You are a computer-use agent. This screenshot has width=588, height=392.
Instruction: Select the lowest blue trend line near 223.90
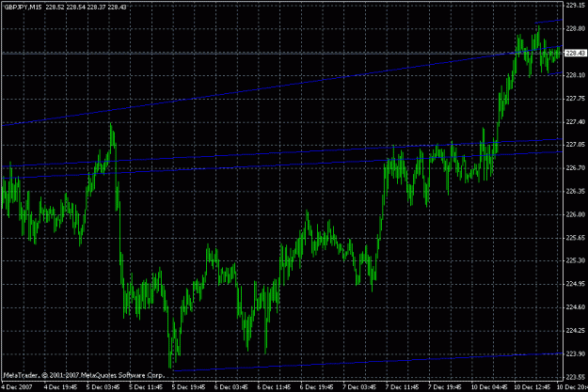coord(368,362)
